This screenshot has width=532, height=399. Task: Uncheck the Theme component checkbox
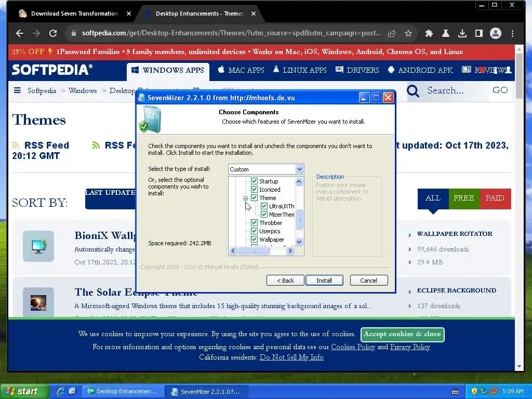(254, 198)
